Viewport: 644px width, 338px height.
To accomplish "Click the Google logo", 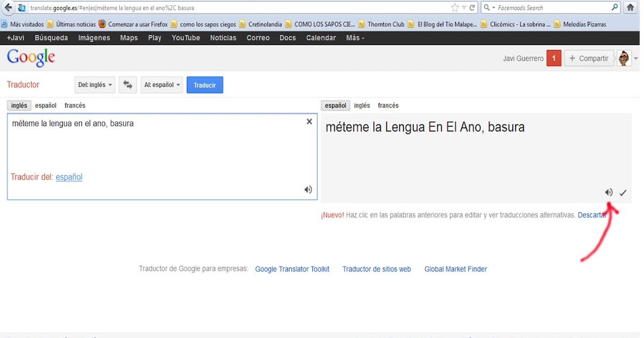I will pos(31,58).
